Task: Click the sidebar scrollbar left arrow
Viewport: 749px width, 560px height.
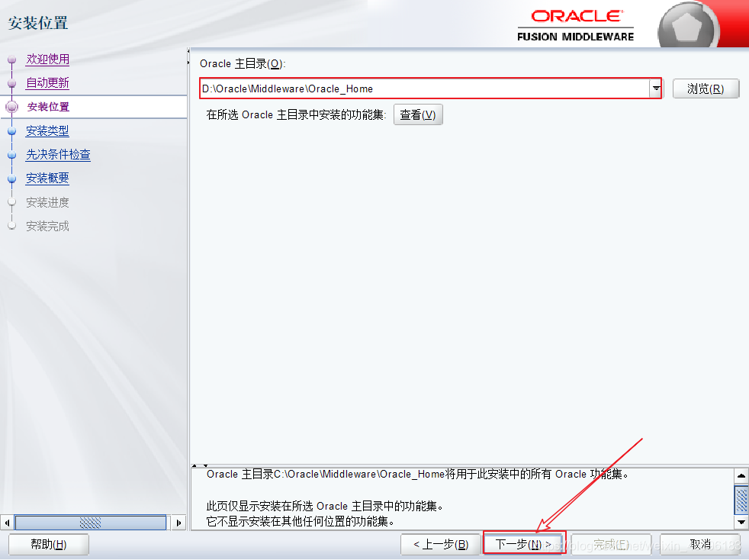Action: [x=7, y=523]
